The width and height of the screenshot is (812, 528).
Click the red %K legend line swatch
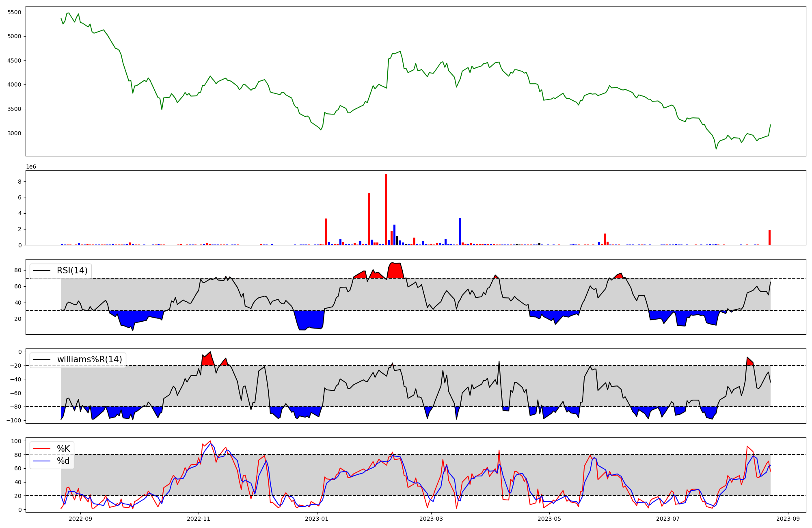tap(41, 449)
